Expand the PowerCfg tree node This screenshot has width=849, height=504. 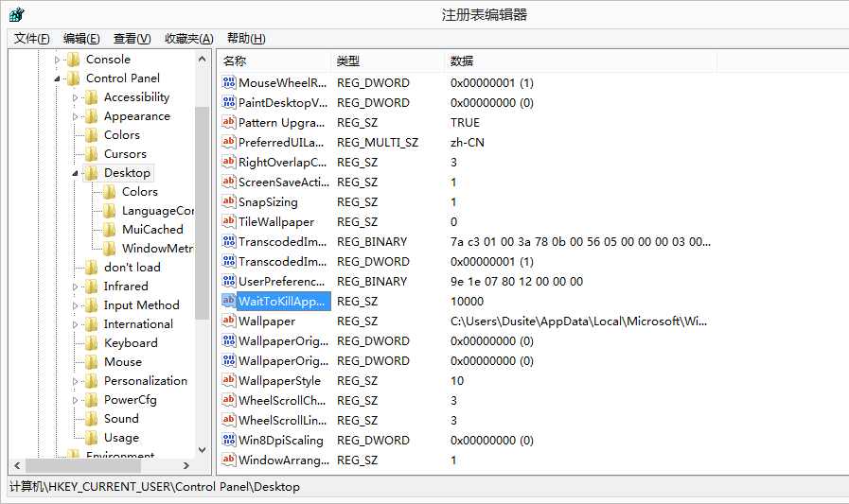click(x=75, y=401)
